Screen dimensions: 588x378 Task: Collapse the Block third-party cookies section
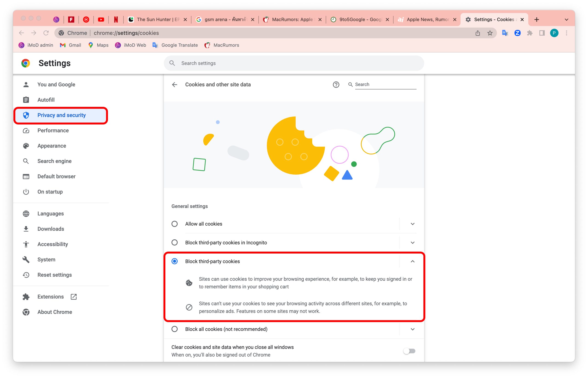point(412,261)
